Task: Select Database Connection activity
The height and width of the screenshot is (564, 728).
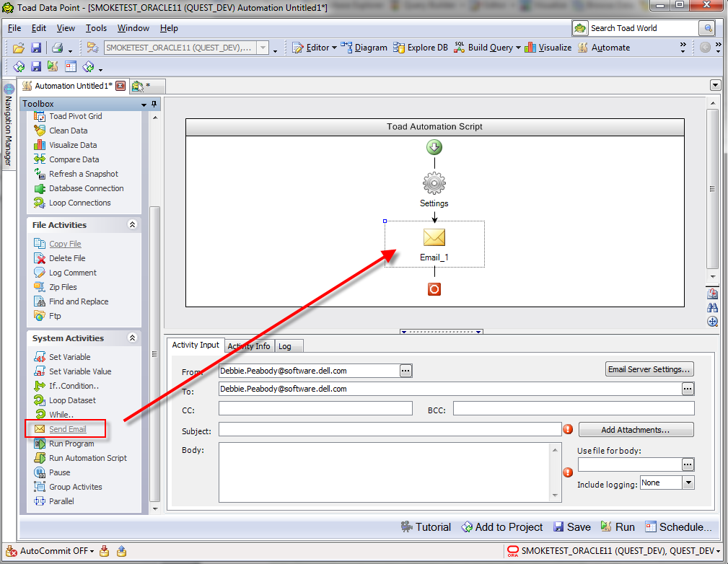Action: 79,188
